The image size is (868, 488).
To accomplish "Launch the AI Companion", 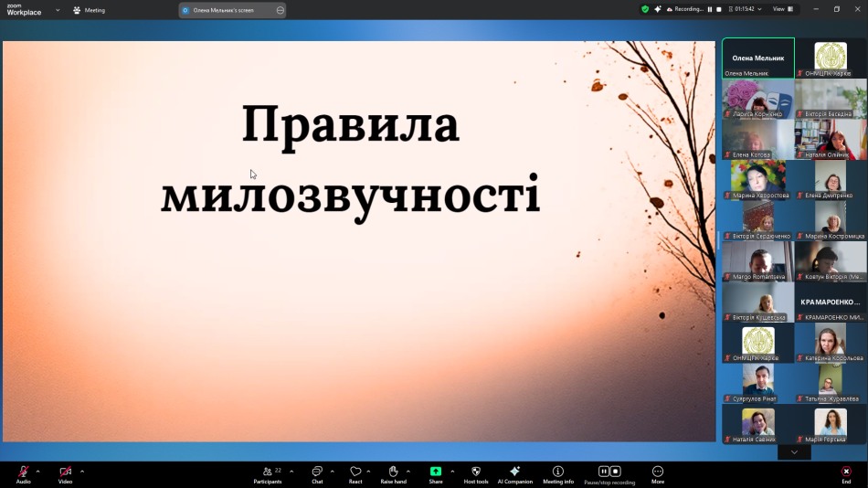I will (514, 472).
